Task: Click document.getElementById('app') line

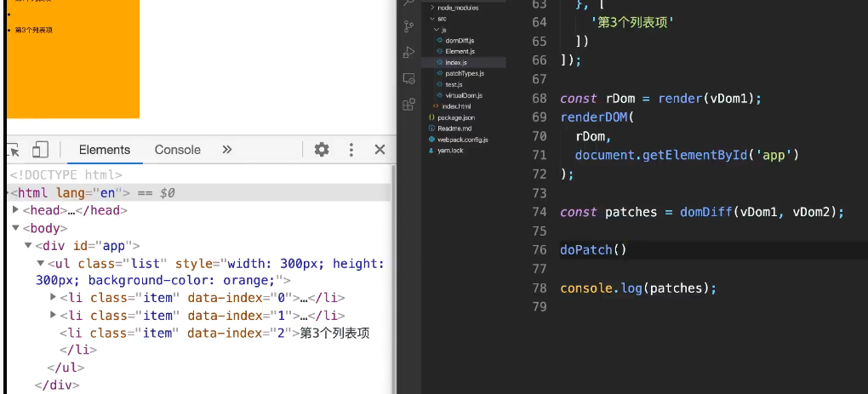Action: click(x=687, y=156)
